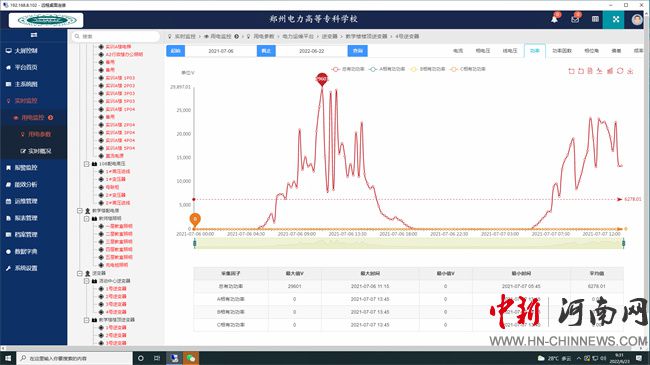
Task: Collapse the 10kV配电高压 tree folder
Action: tap(87, 164)
